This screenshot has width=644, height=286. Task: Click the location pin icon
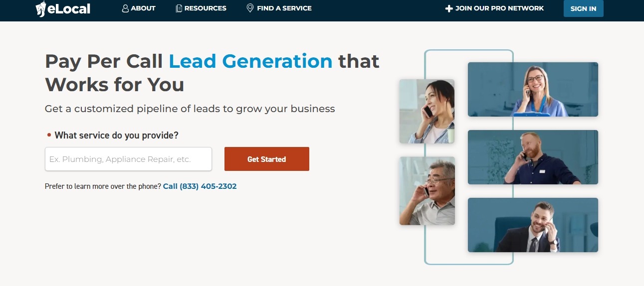coord(250,8)
